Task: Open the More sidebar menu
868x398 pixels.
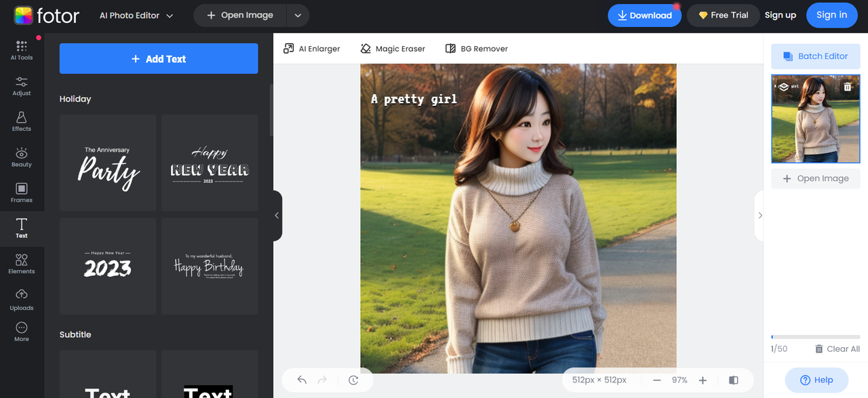Action: [x=22, y=332]
